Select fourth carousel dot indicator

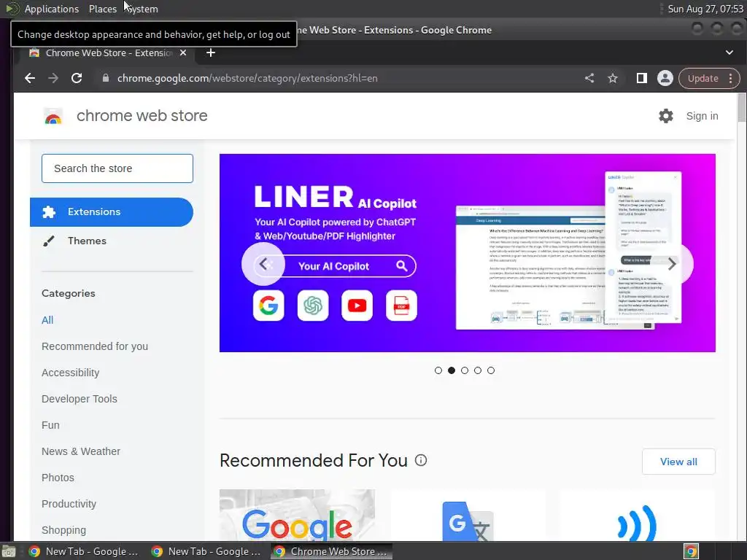pyautogui.click(x=478, y=370)
